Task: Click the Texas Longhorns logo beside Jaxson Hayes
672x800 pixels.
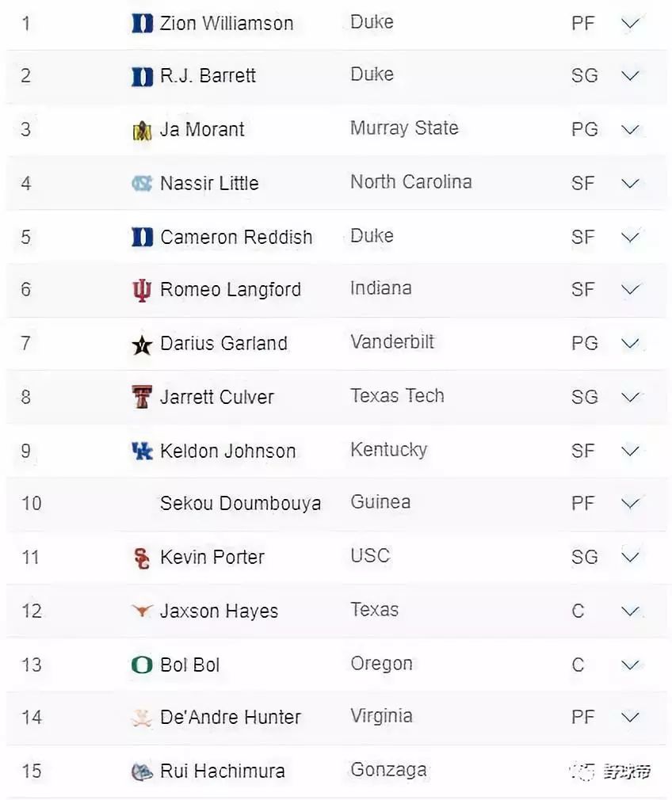Action: [x=142, y=611]
